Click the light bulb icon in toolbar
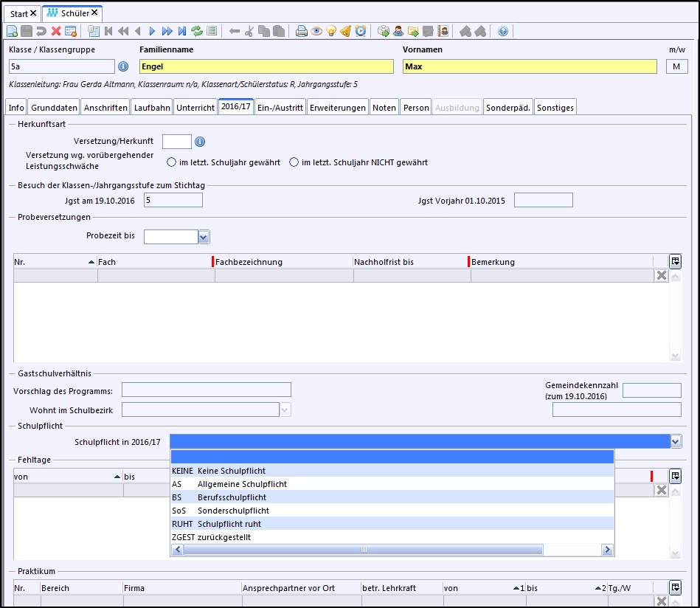This screenshot has width=700, height=608. click(x=331, y=31)
